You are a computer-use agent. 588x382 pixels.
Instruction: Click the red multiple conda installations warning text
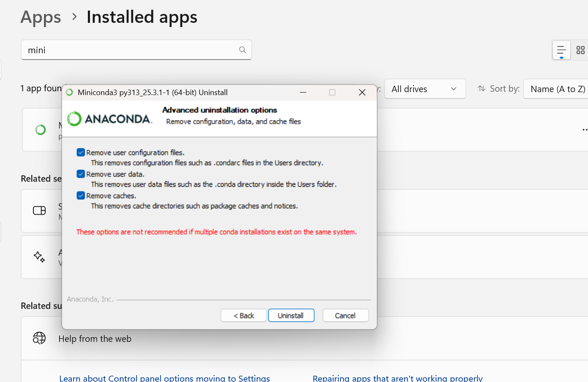(216, 232)
